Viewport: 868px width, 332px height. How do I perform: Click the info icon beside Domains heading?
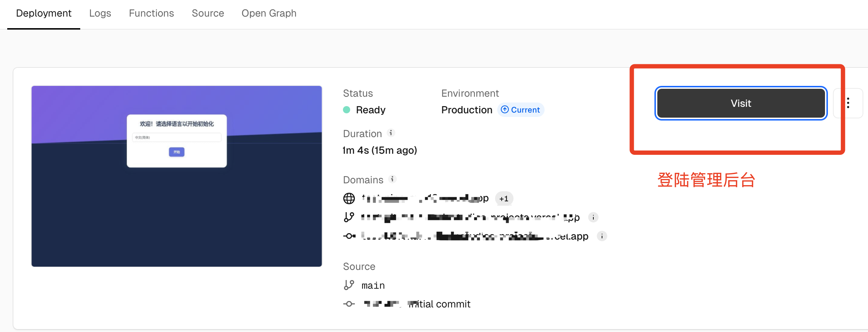click(392, 179)
